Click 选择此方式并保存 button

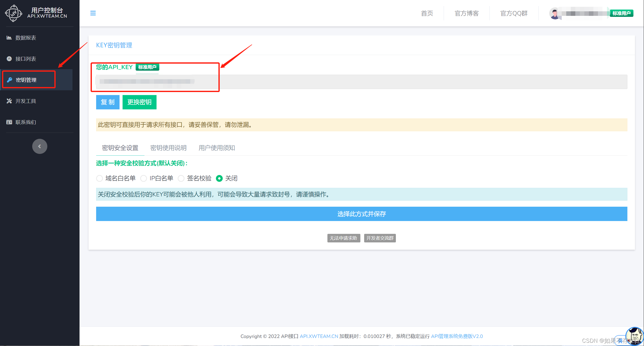(361, 214)
